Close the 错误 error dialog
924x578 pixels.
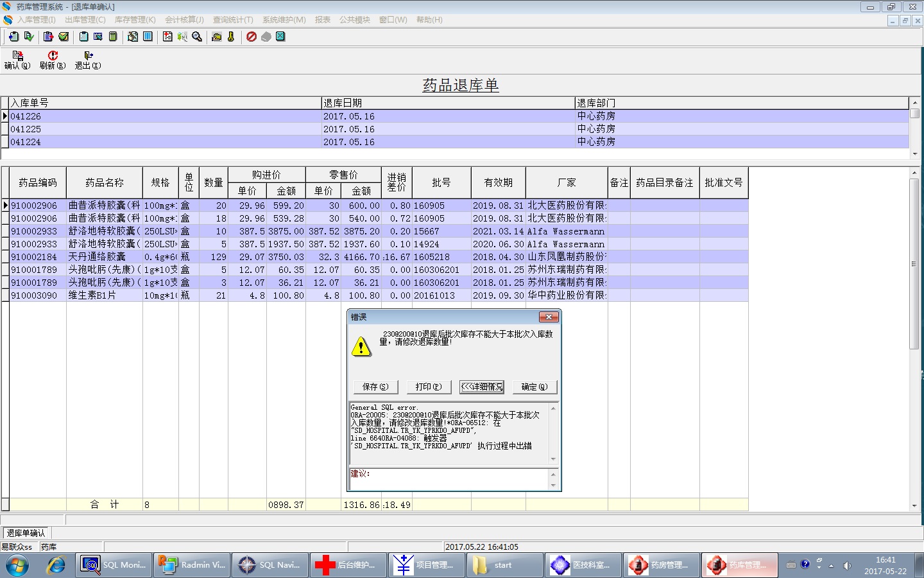point(549,317)
